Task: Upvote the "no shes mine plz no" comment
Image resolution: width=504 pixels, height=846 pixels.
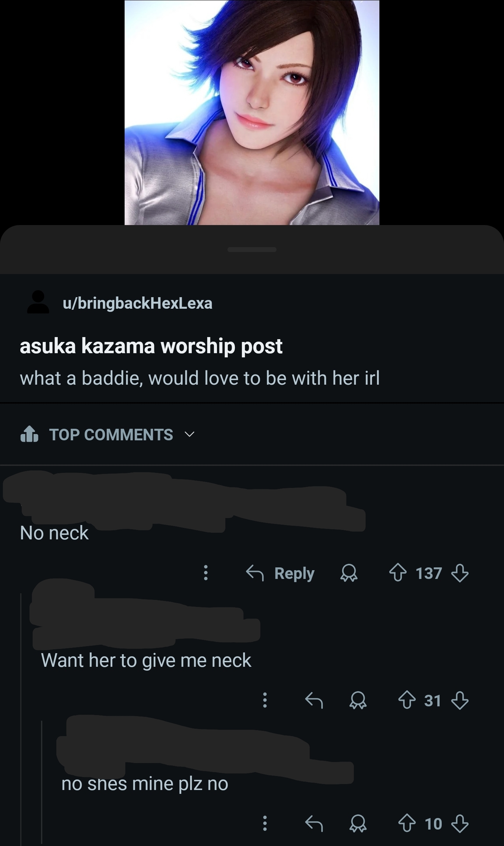Action: (407, 824)
